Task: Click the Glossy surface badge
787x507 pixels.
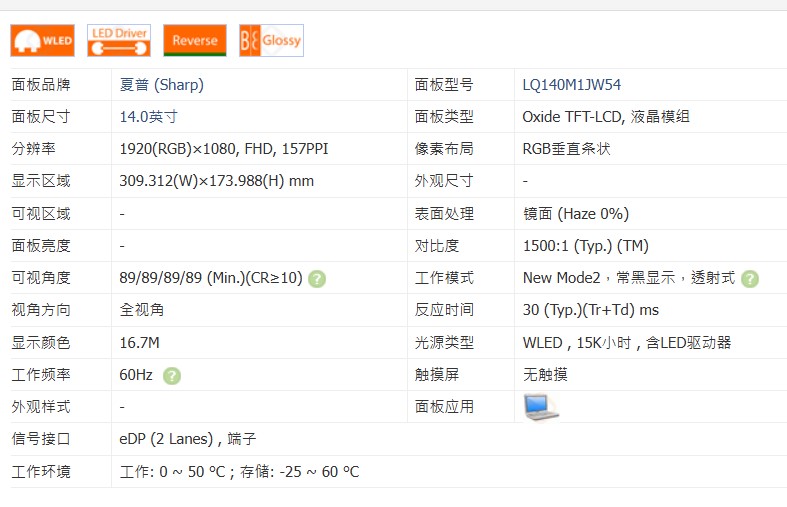Action: (271, 40)
